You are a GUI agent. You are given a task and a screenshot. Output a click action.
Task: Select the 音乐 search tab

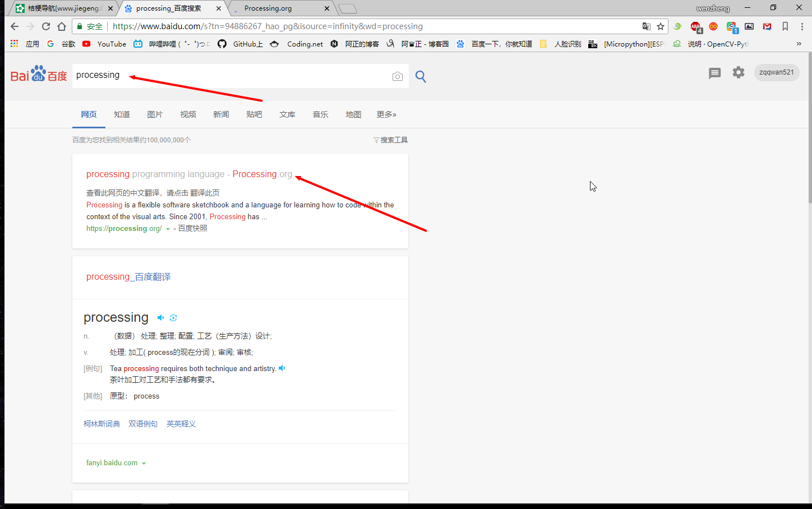(320, 114)
